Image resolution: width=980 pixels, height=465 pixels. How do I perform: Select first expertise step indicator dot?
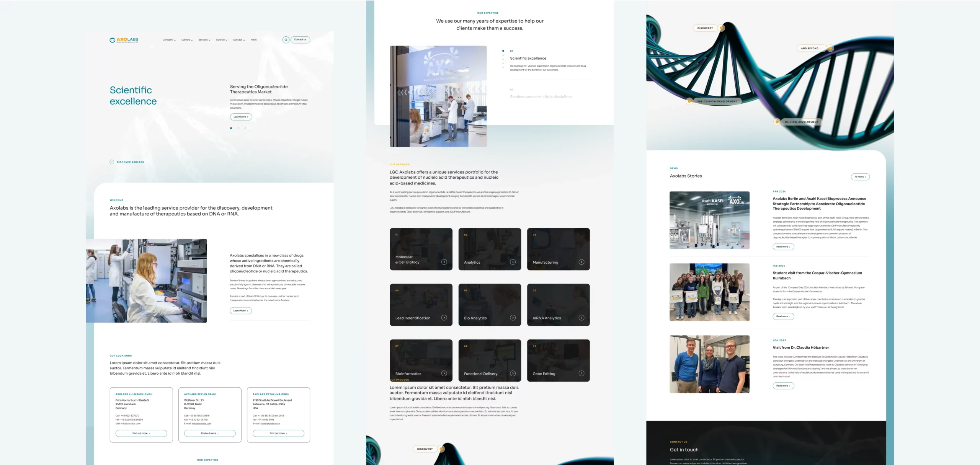point(503,51)
